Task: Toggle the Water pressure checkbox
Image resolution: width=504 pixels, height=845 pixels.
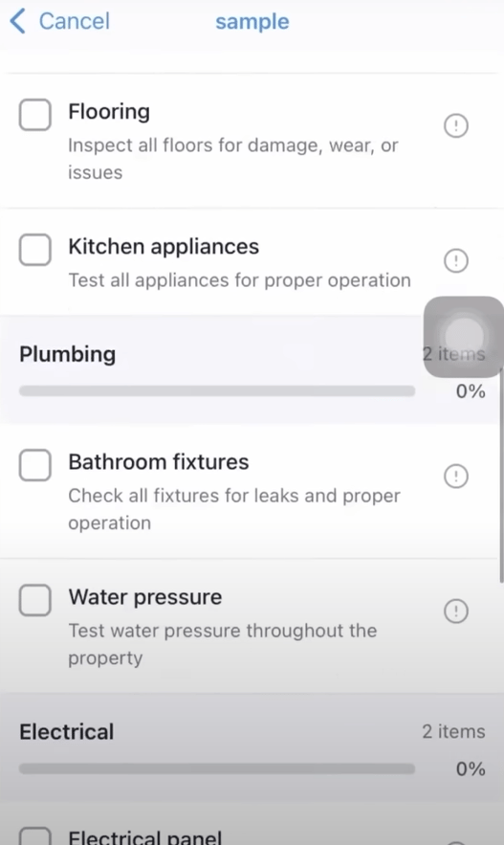Action: 35,600
